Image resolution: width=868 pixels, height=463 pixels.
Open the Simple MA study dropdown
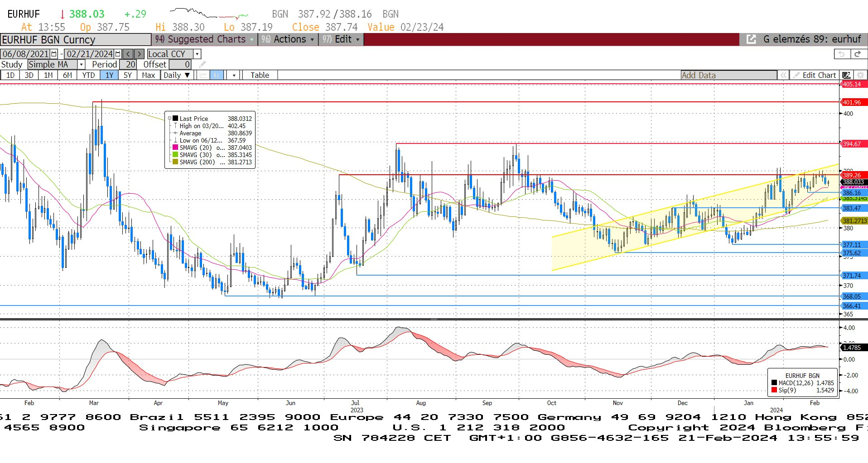81,65
